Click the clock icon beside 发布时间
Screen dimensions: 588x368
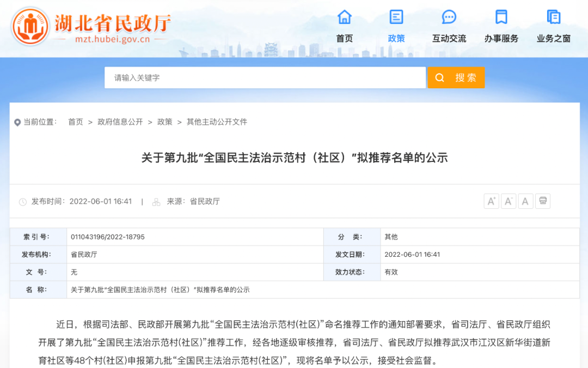click(x=23, y=202)
